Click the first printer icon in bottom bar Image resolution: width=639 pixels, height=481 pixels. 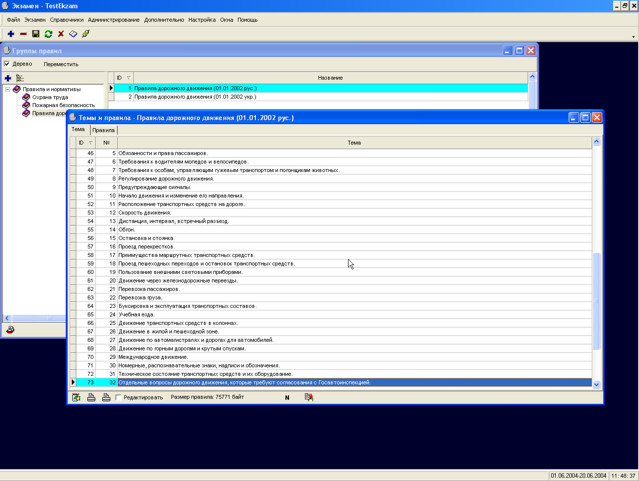pos(91,397)
